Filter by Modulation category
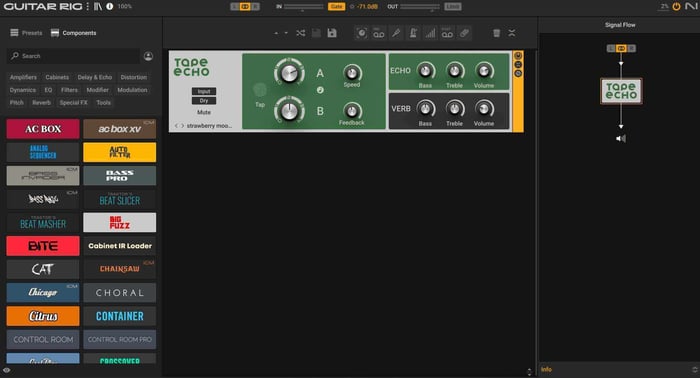The width and height of the screenshot is (700, 378). [132, 90]
